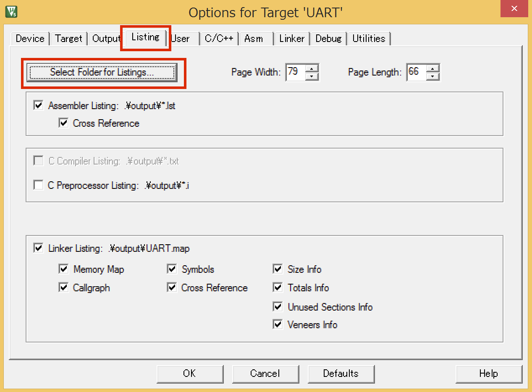Screen dimensions: 532x392
Task: Toggle Veneers Info checkbox
Action: [278, 324]
